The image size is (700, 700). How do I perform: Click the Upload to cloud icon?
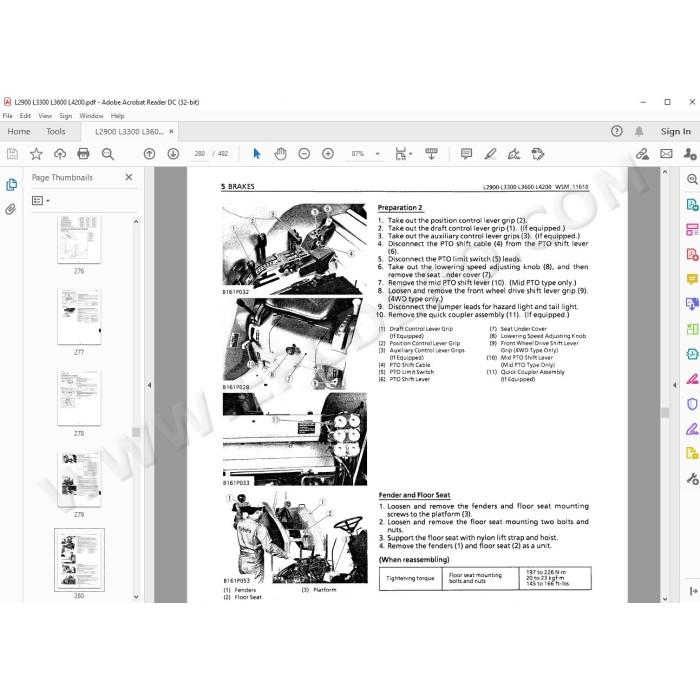click(60, 154)
